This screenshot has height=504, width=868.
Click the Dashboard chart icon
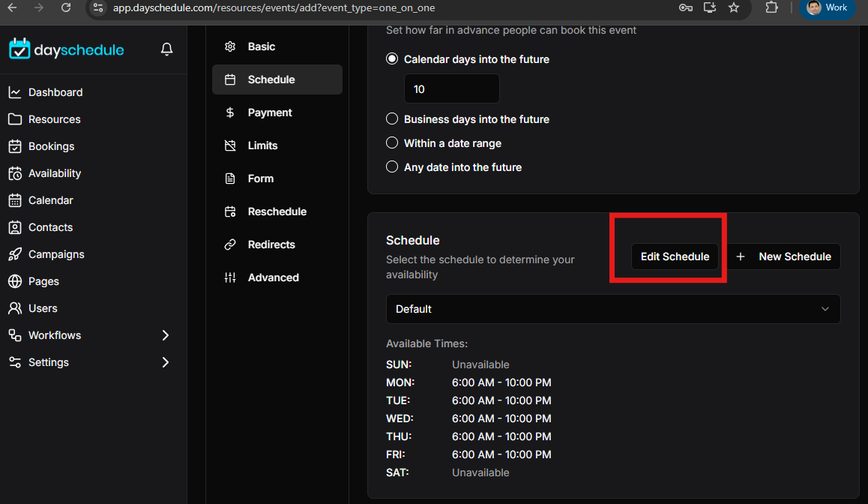(x=15, y=92)
